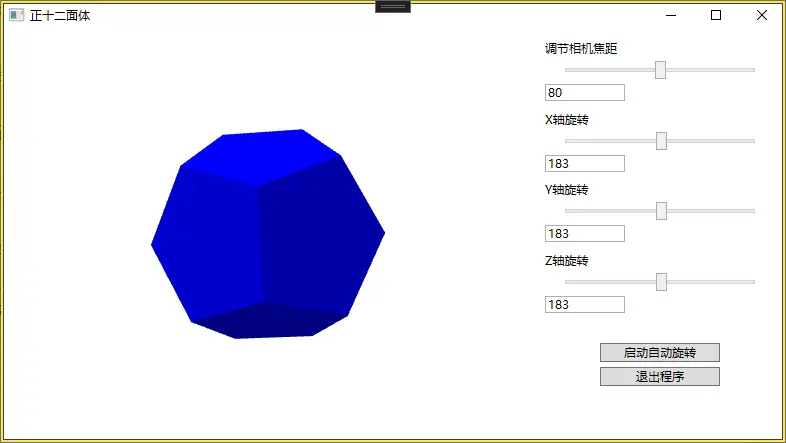Screen dimensions: 786x443
Task: Maximize the 正十二面体 window
Action: pyautogui.click(x=716, y=16)
